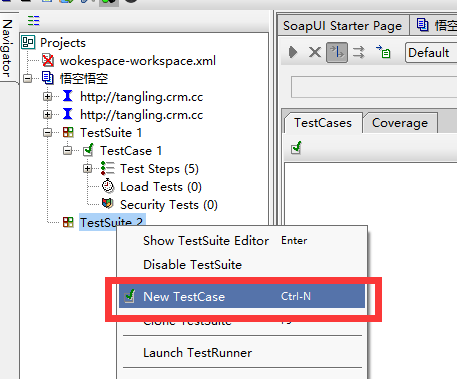The height and width of the screenshot is (379, 457).
Task: Collapse the 悟空悟空 project node
Action: [28, 79]
